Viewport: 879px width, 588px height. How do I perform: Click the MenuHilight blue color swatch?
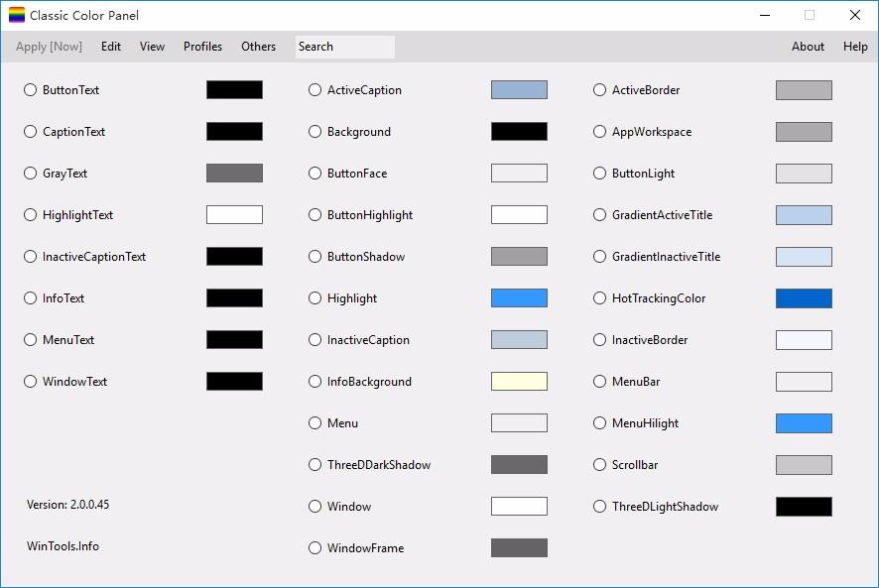[804, 423]
